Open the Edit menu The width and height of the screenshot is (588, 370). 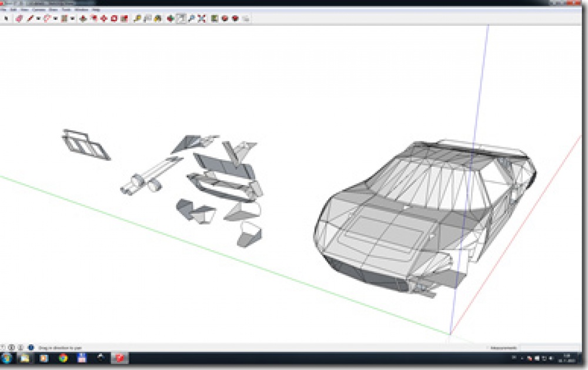[14, 9]
